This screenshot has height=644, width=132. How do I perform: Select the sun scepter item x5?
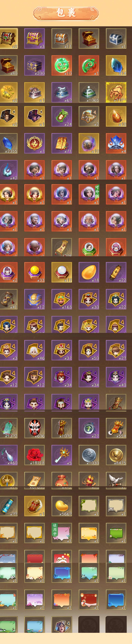pos(62,455)
